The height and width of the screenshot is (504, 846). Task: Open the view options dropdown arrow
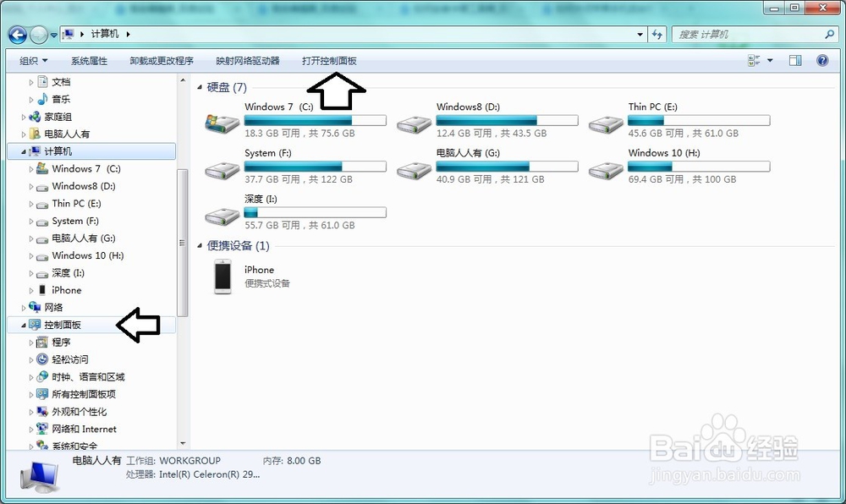770,60
